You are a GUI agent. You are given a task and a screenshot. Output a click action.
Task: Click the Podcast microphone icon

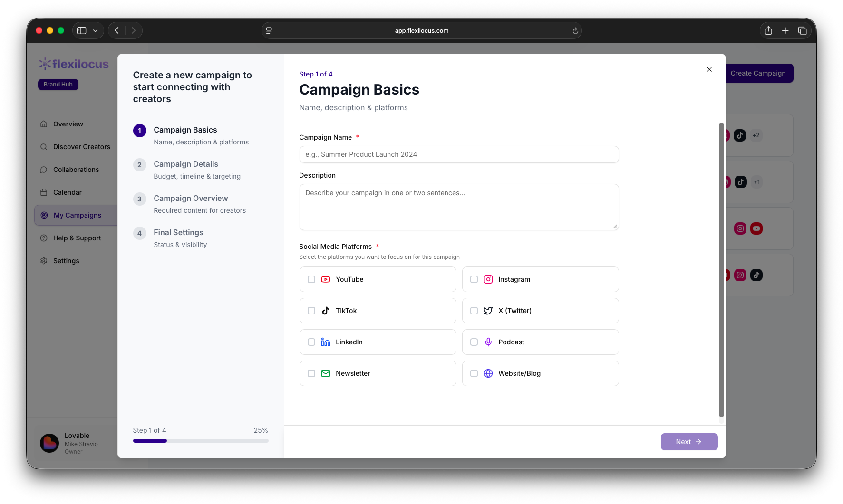[x=488, y=342]
